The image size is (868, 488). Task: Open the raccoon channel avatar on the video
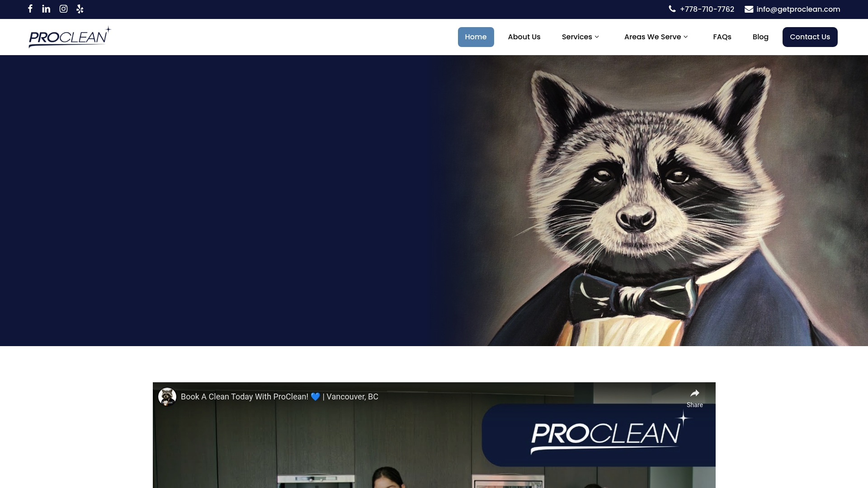pyautogui.click(x=167, y=397)
